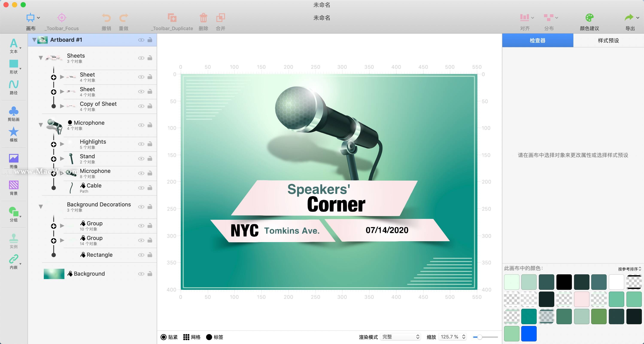Toggle visibility of Background layer
Viewport: 644px width, 344px height.
[x=141, y=273]
